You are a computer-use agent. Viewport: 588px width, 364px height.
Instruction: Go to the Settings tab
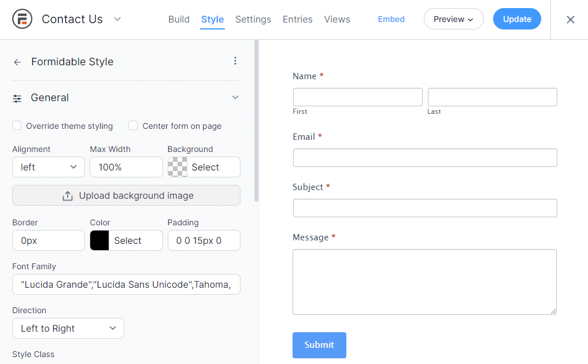[x=253, y=19]
